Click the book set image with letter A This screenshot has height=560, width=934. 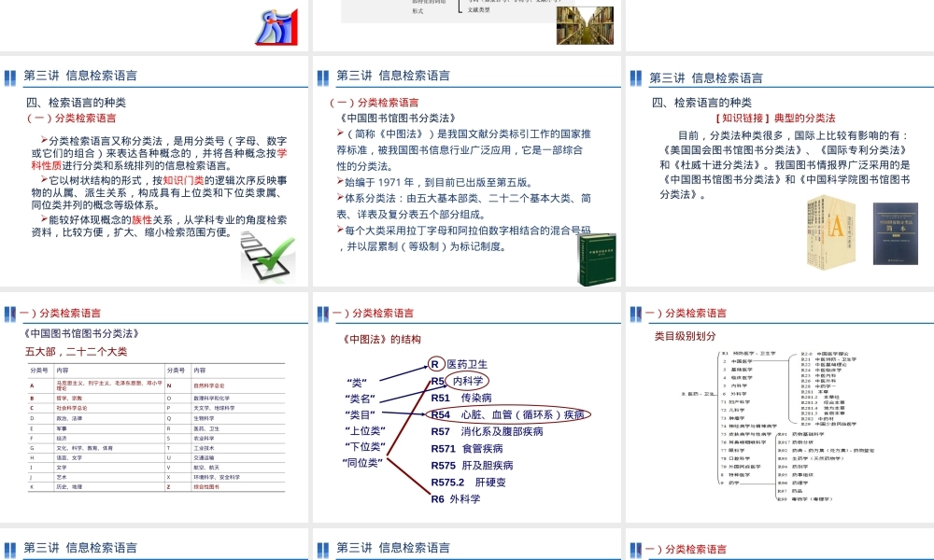(831, 232)
